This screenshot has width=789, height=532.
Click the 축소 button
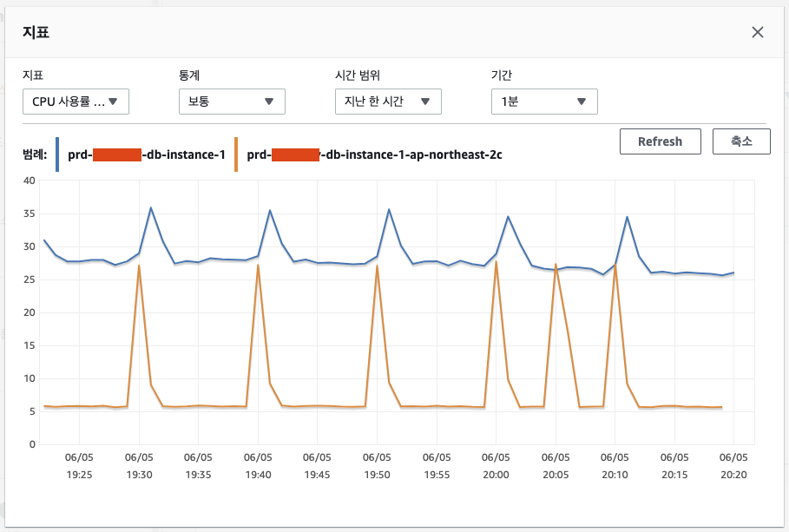tap(741, 141)
